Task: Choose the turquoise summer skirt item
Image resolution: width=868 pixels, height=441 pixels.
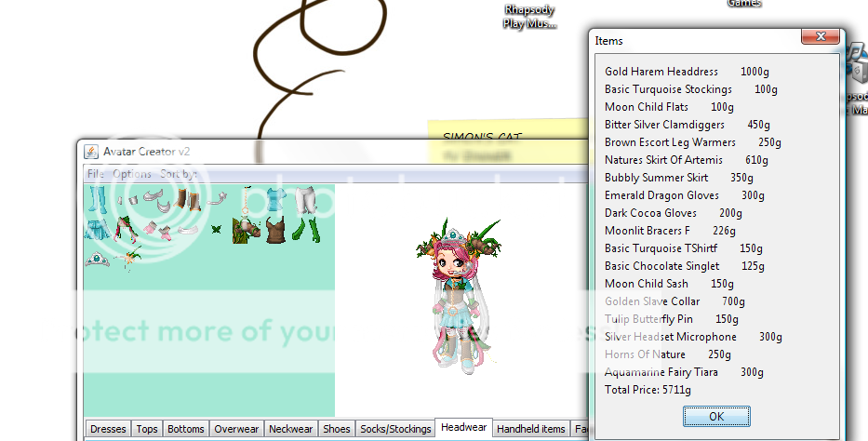Action: [96, 229]
